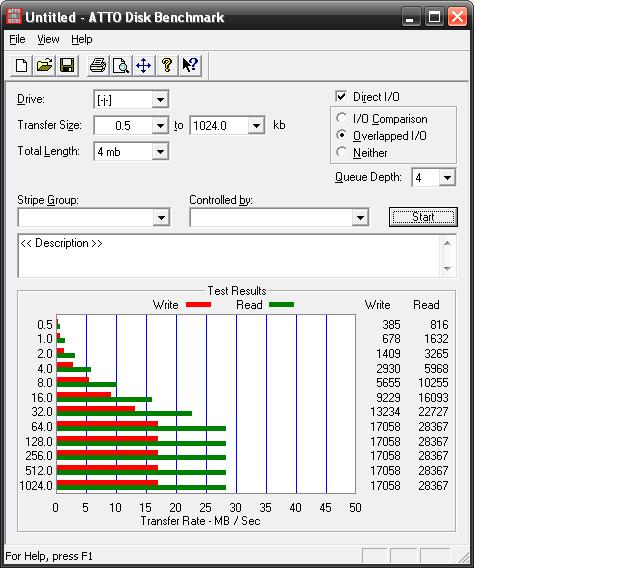Expand the maximum Transfer Size dropdown showing 1024.0
Image resolution: width=640 pixels, height=568 pixels.
[x=256, y=126]
